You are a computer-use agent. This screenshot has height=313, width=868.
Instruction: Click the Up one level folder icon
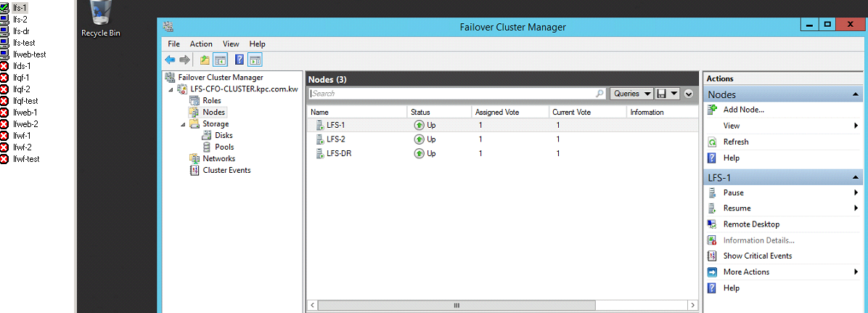click(204, 60)
